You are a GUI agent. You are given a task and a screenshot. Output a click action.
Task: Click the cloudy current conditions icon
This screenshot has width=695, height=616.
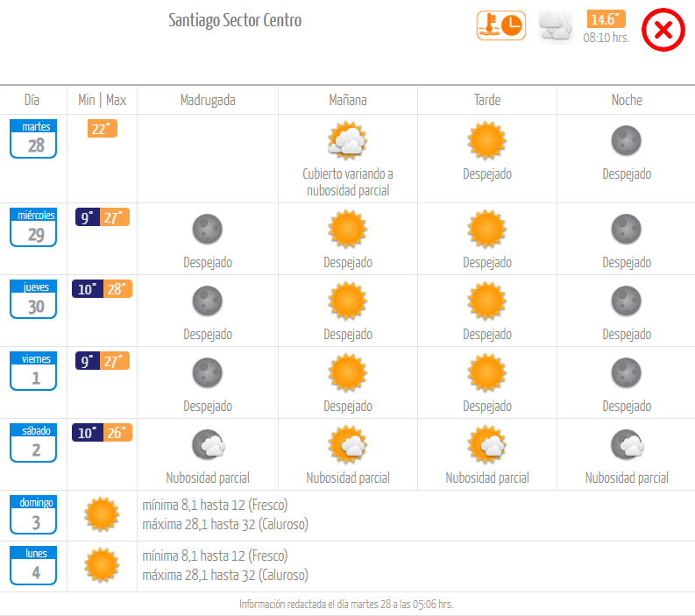556,27
